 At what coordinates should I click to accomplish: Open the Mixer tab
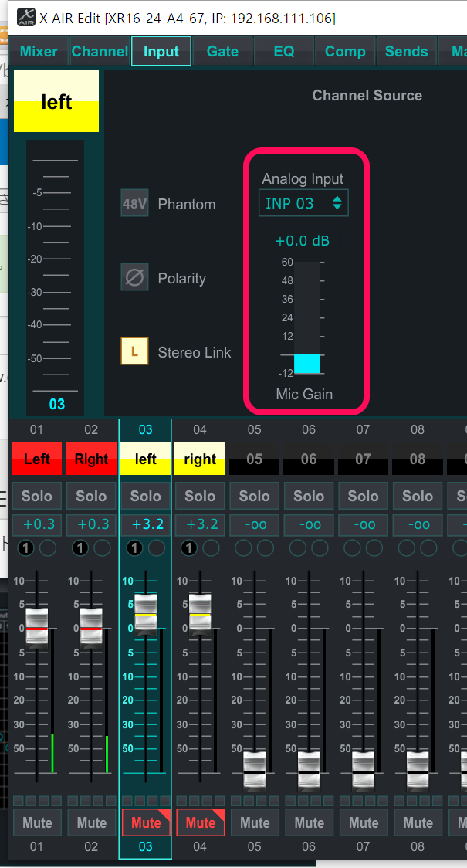[39, 51]
